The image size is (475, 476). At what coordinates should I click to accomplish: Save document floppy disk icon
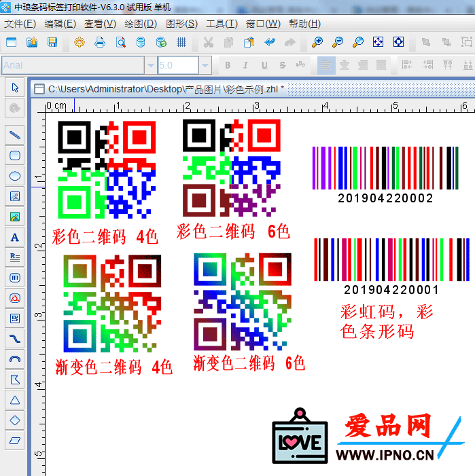(52, 42)
